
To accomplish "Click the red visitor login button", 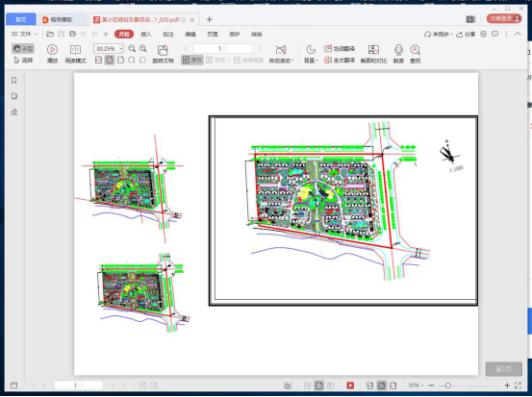I will click(504, 18).
